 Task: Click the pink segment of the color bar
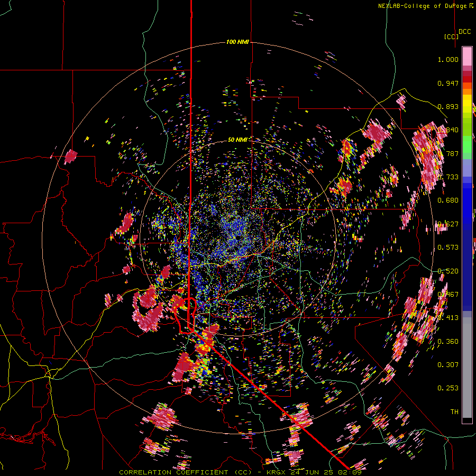pyautogui.click(x=467, y=56)
